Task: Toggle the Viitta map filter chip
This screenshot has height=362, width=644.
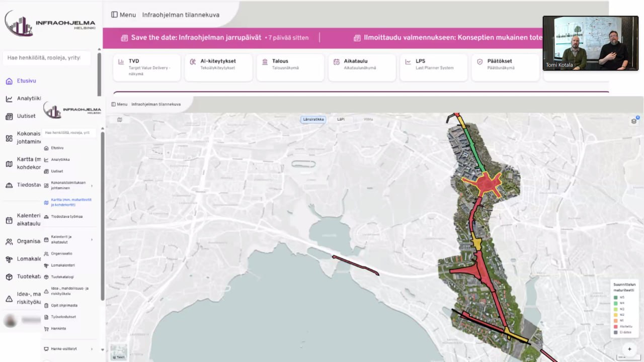Action: 368,120
